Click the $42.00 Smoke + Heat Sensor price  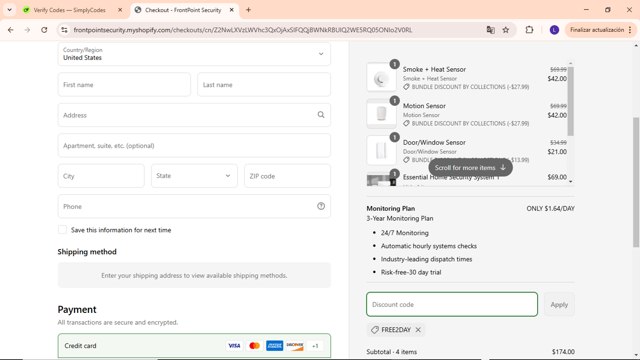click(x=557, y=78)
